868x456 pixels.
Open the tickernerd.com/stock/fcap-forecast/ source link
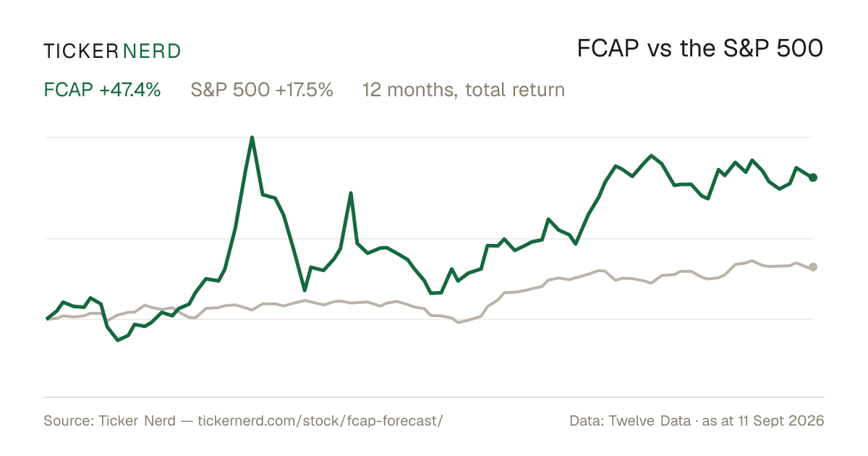[320, 421]
